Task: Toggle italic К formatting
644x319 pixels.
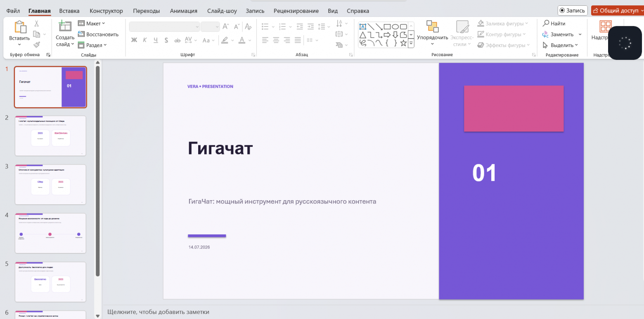Action: 144,40
